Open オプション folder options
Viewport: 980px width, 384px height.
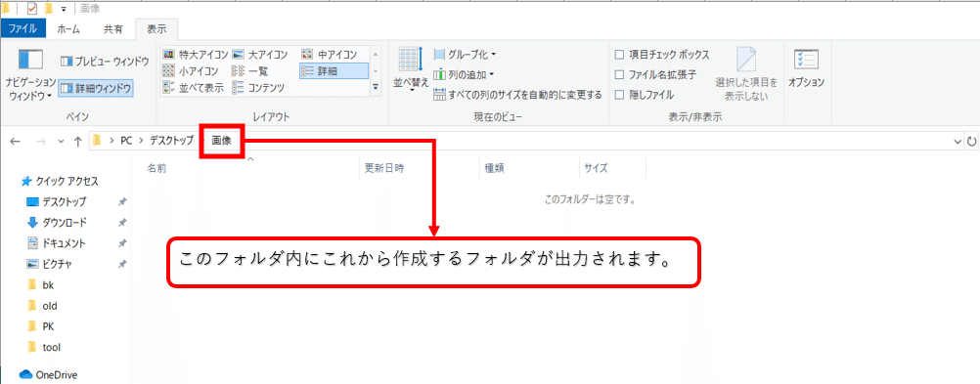coord(806,67)
